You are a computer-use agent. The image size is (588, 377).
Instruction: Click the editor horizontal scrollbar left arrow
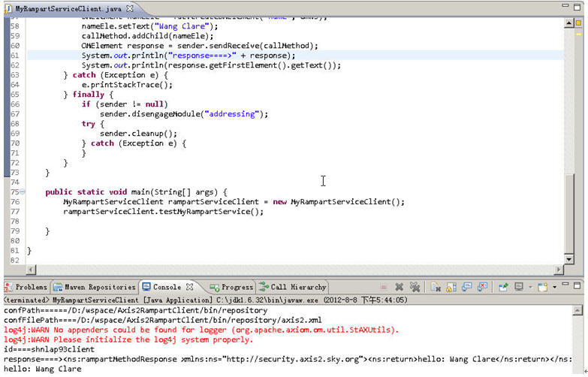pos(31,270)
